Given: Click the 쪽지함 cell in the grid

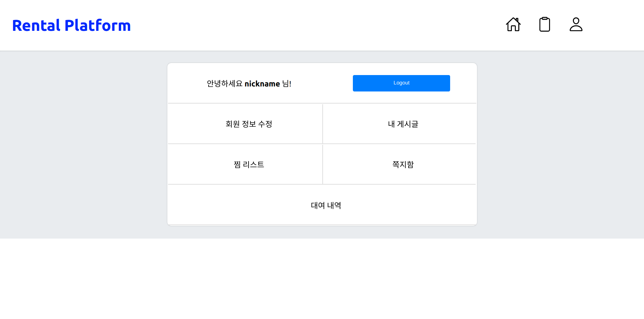Looking at the screenshot, I should click(x=403, y=164).
